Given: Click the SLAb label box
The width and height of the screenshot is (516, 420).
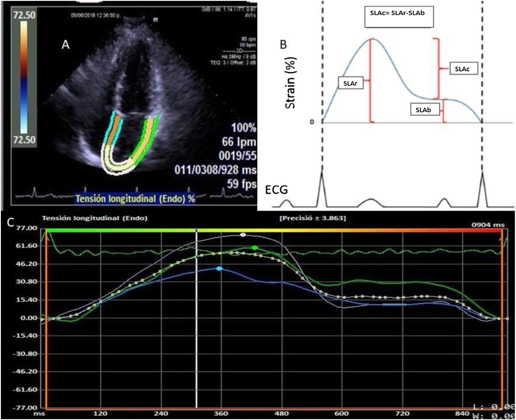Looking at the screenshot, I should (425, 110).
